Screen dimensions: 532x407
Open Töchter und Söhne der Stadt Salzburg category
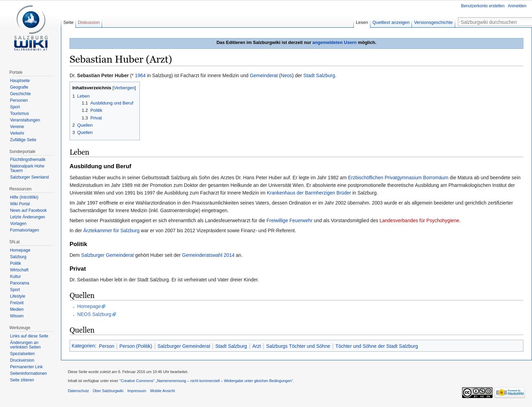pyautogui.click(x=377, y=346)
